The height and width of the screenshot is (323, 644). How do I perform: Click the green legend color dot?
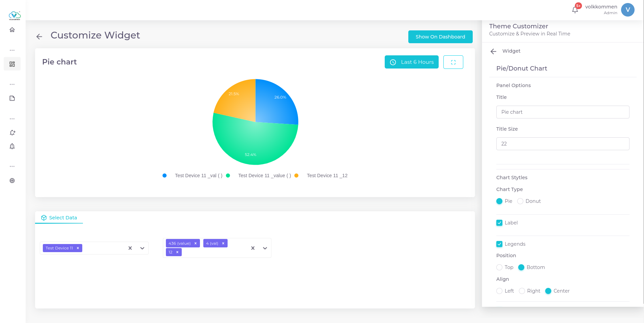(x=228, y=176)
